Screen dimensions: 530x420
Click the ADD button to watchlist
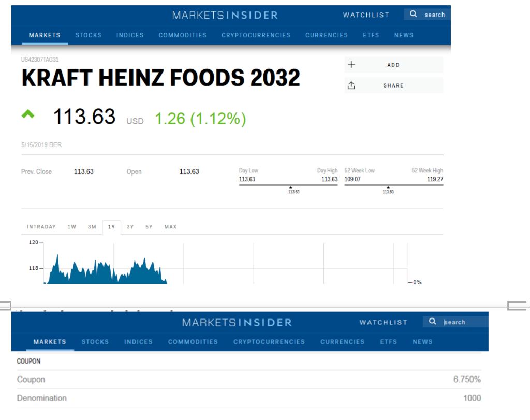[393, 64]
